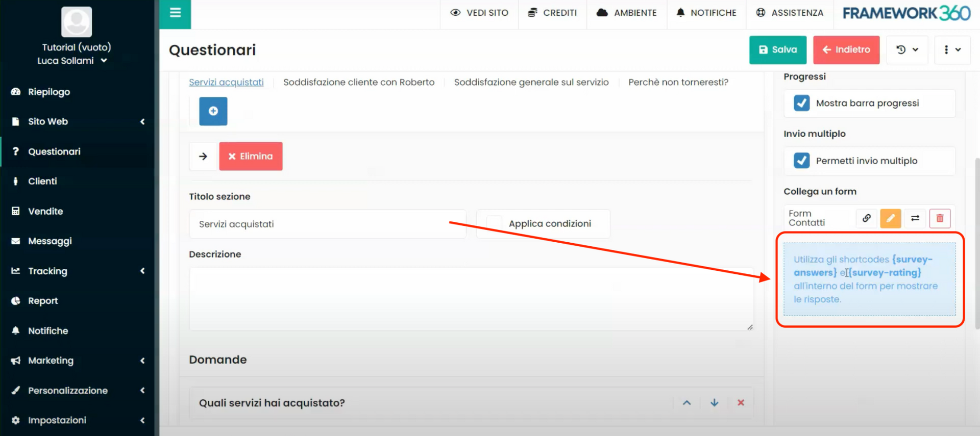Click the blue add section plus icon
The image size is (980, 436).
(x=213, y=111)
